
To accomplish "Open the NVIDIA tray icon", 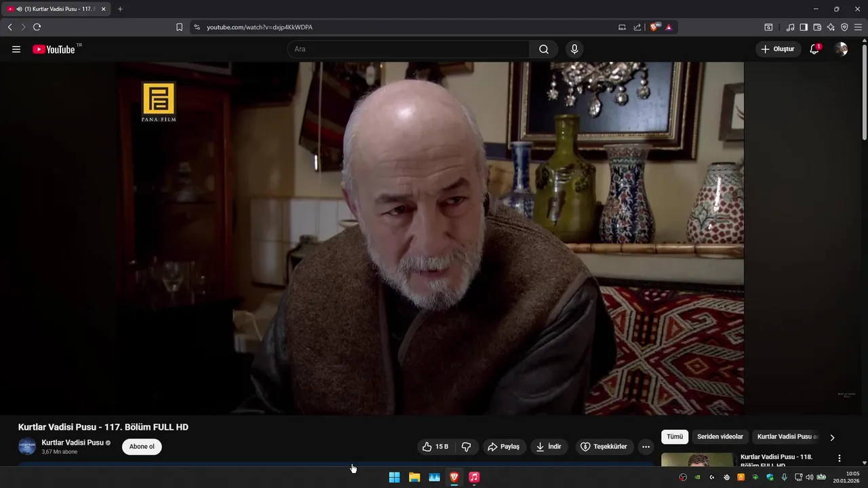I will [x=697, y=477].
